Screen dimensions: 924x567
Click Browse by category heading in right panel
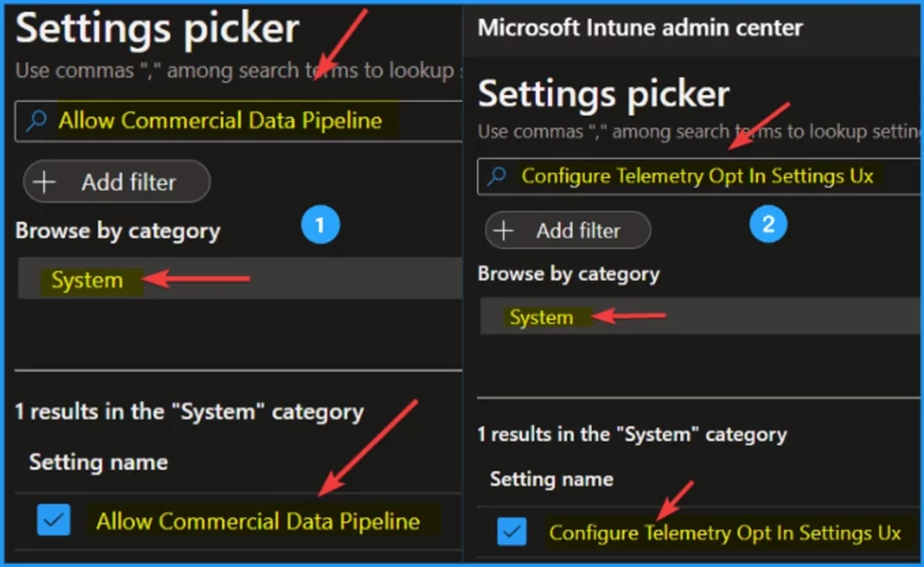pyautogui.click(x=568, y=274)
